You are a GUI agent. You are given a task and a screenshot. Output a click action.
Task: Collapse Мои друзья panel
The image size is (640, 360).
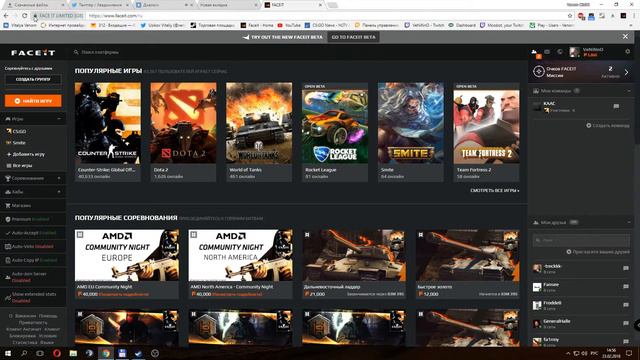click(x=629, y=222)
